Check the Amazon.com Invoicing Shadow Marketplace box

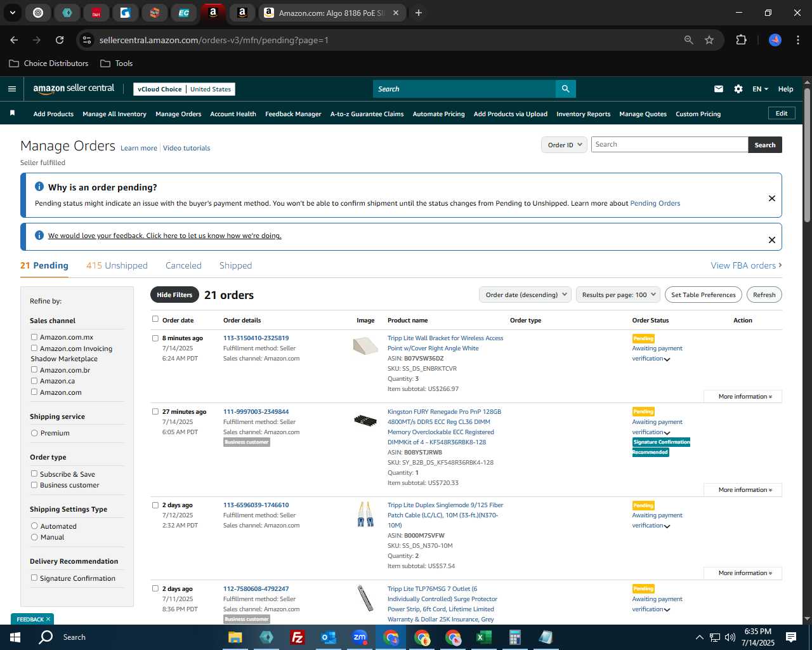pyautogui.click(x=34, y=348)
